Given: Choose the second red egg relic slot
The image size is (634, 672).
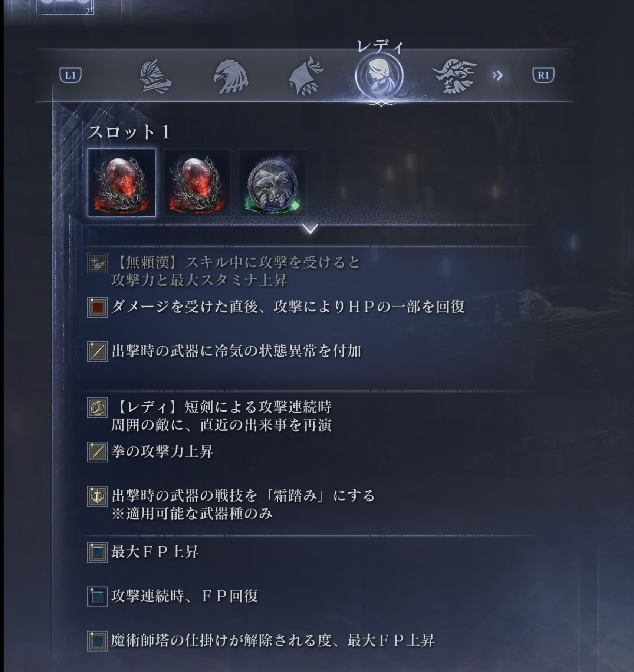Looking at the screenshot, I should point(197,183).
